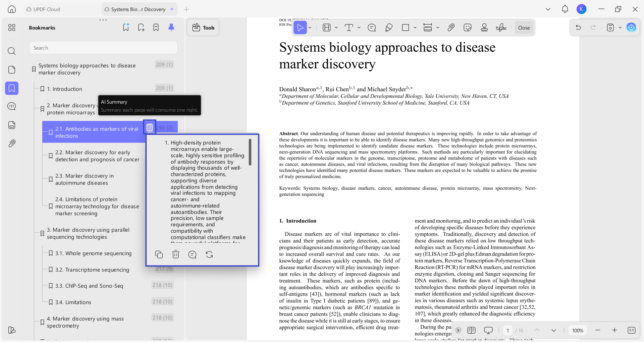The width and height of the screenshot is (644, 342).
Task: Select the rectangle shape tool
Action: [x=406, y=27]
